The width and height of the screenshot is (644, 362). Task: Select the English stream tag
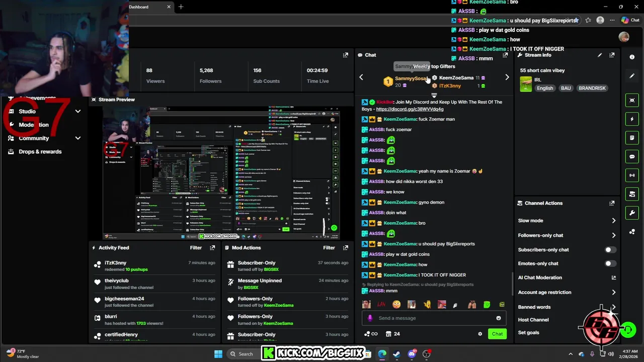click(545, 88)
